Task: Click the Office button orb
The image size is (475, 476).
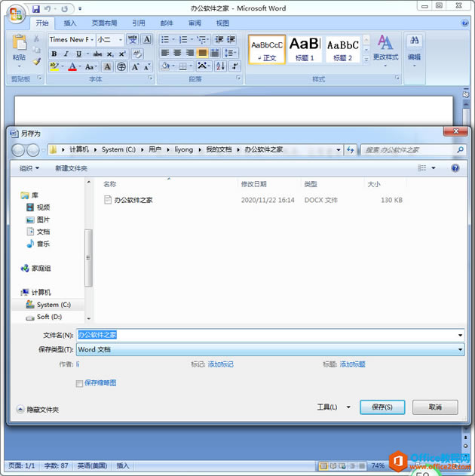Action: [x=16, y=14]
